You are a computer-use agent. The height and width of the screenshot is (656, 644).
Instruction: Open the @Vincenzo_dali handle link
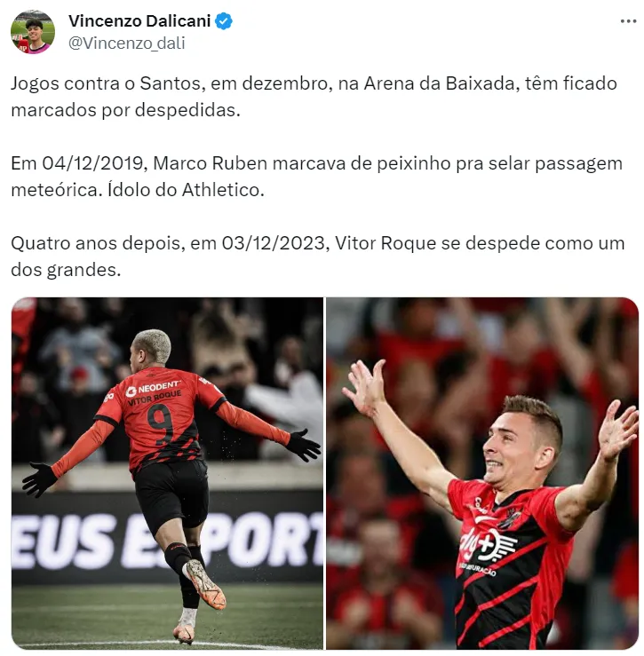click(x=126, y=43)
